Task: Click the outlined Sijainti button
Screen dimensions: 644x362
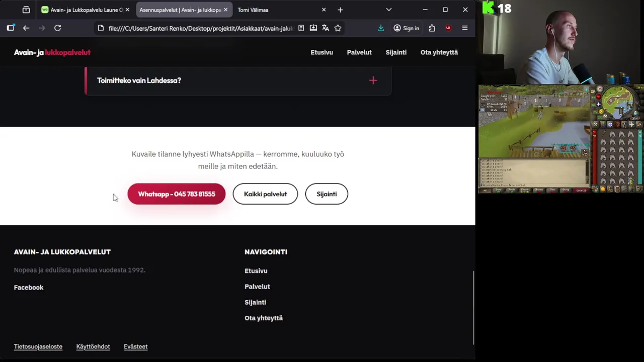Action: [327, 194]
